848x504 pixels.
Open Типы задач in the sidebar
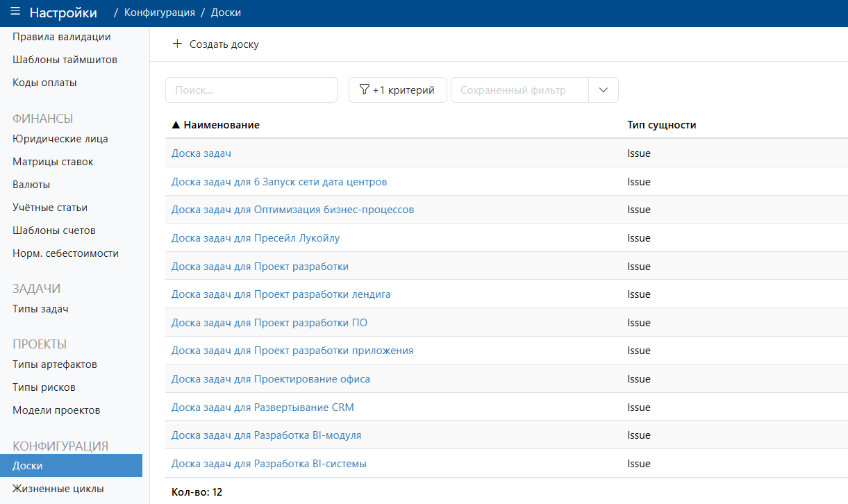pyautogui.click(x=40, y=309)
